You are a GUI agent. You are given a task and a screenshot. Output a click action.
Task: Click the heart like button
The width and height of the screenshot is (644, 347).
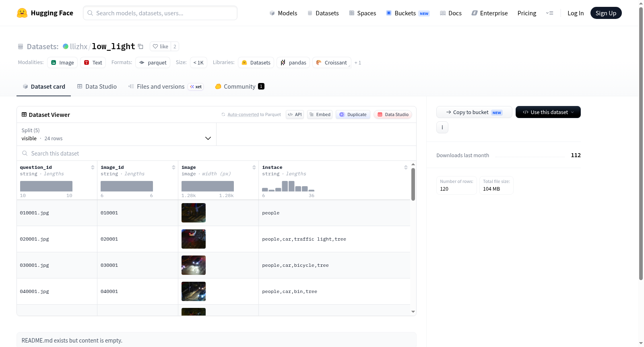[160, 46]
